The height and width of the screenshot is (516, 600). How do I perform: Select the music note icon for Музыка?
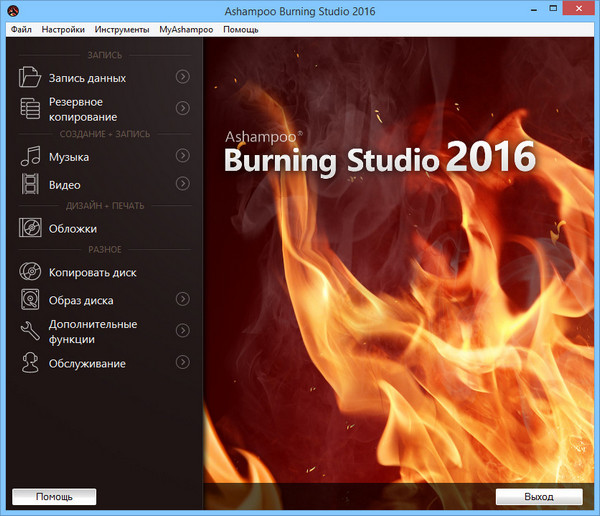pos(31,157)
